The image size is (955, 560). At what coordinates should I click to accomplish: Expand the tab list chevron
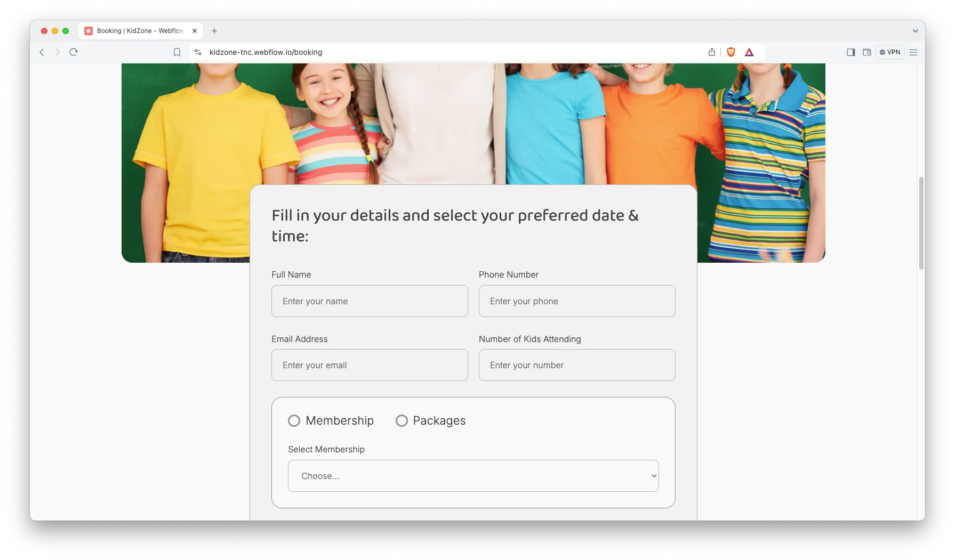(x=915, y=31)
